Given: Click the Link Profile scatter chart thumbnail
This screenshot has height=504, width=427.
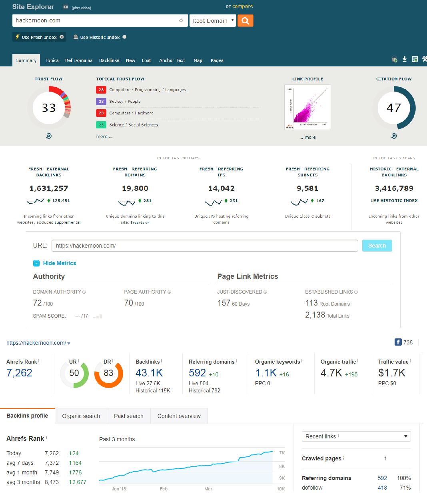Looking at the screenshot, I should point(307,107).
